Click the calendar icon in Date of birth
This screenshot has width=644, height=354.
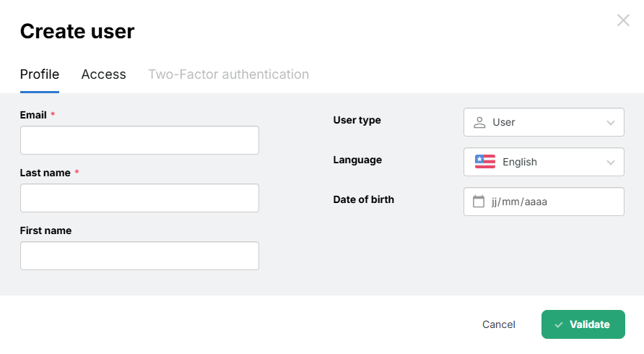pos(478,202)
